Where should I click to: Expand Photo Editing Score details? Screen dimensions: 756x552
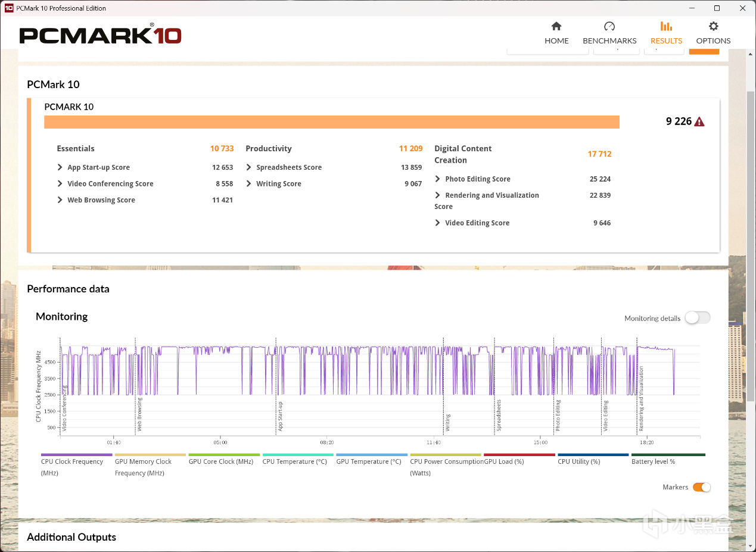click(x=438, y=179)
